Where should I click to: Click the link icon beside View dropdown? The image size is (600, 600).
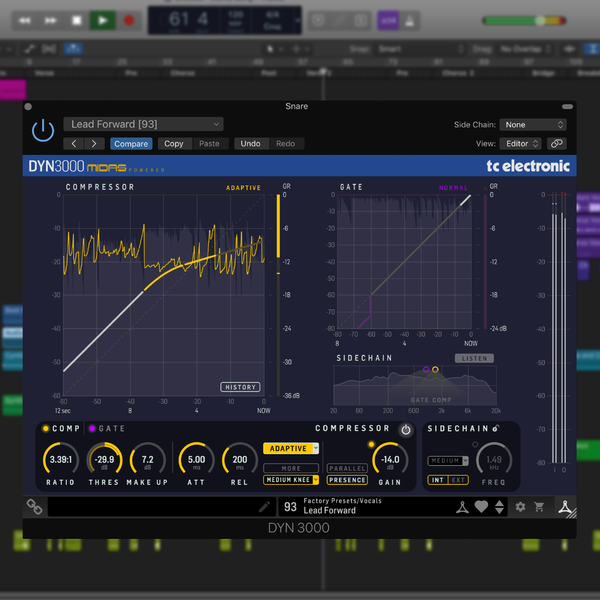point(557,143)
